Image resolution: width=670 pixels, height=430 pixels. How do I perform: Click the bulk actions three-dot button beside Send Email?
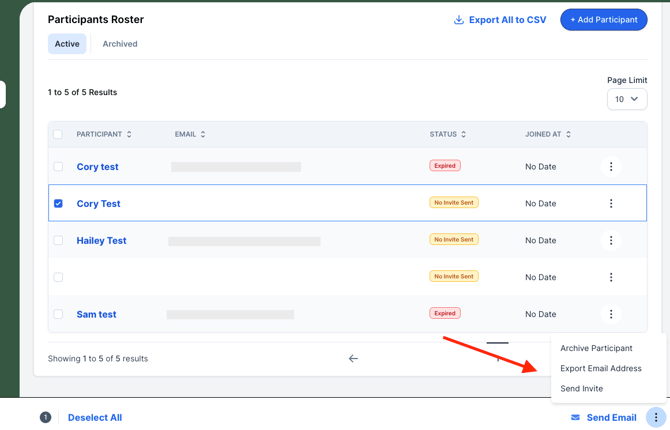[655, 418]
